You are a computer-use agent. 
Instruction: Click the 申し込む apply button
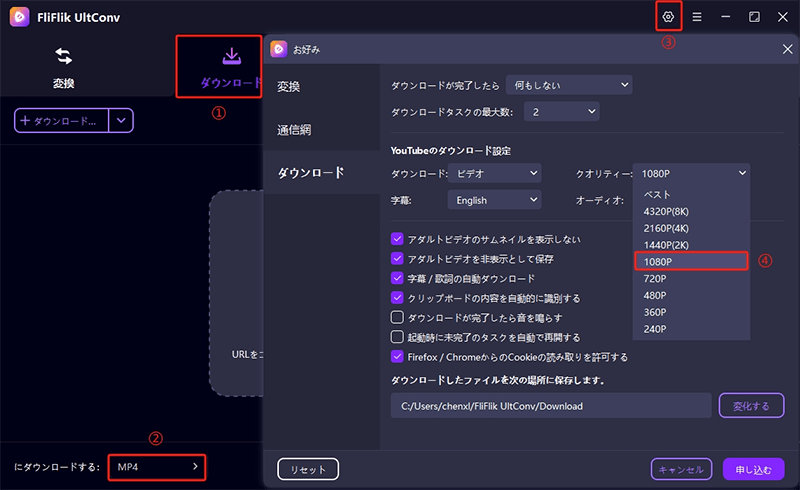pyautogui.click(x=753, y=469)
